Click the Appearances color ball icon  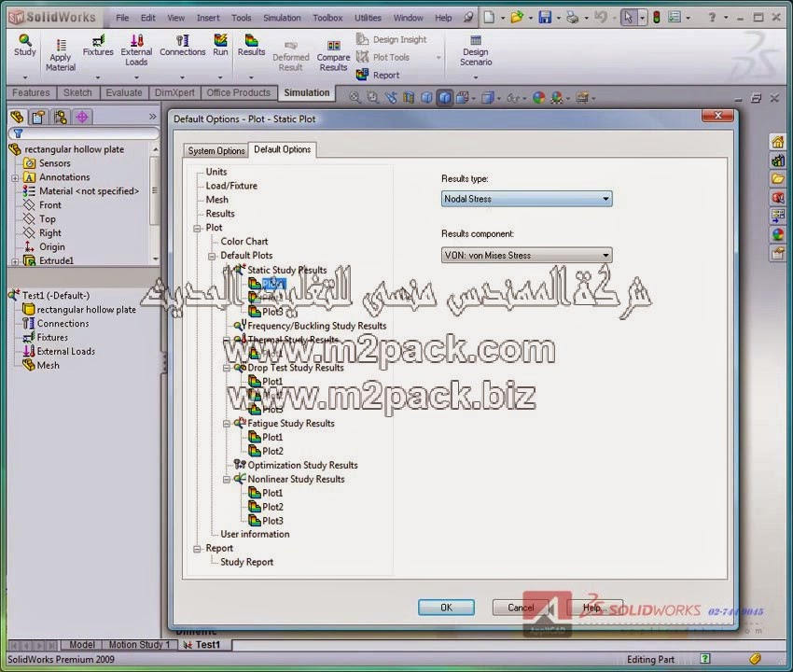coord(778,233)
